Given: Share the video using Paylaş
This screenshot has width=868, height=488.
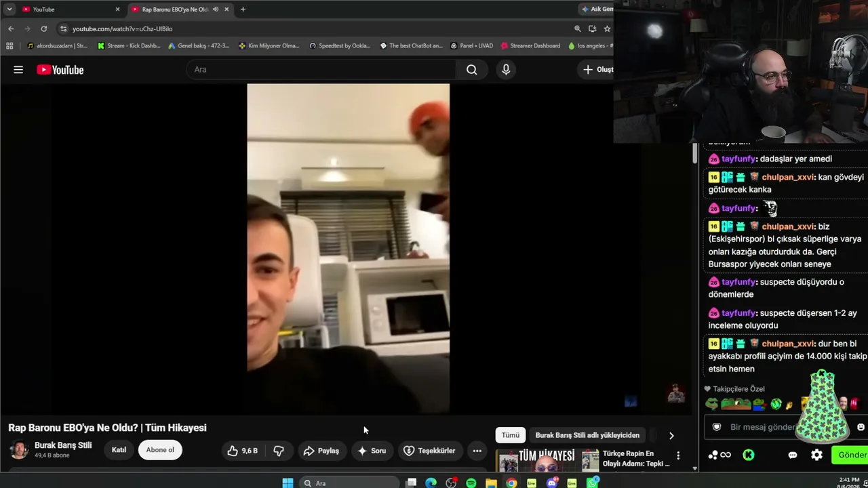Looking at the screenshot, I should pos(321,451).
